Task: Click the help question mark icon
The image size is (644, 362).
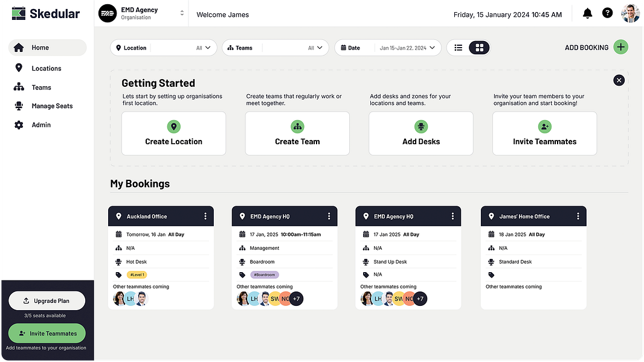Action: (x=607, y=13)
